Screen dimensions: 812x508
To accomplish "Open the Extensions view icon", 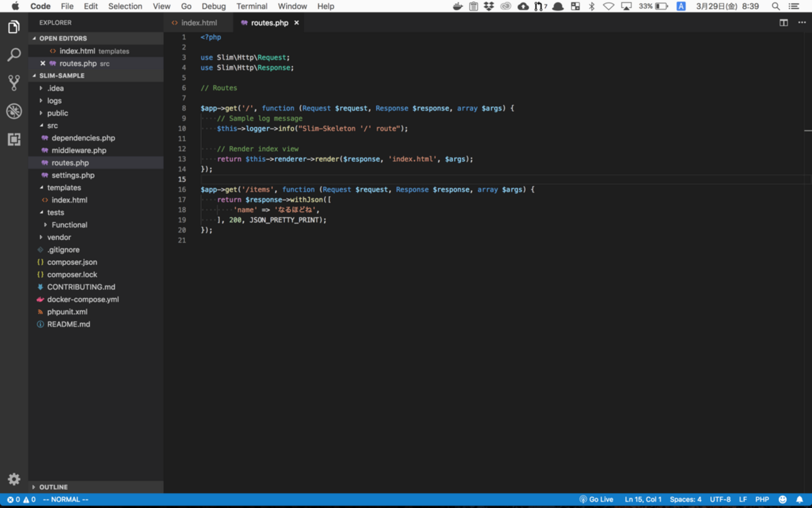I will pyautogui.click(x=14, y=139).
